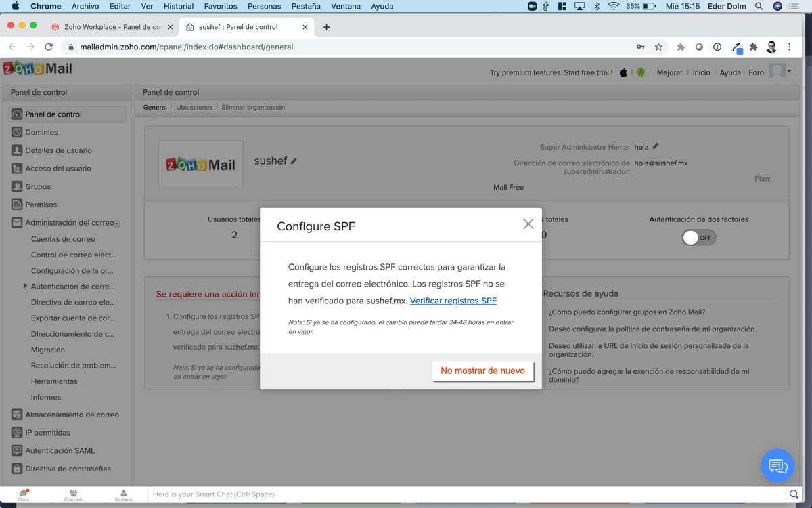
Task: Expand Autenticación de correo triangle
Action: (x=25, y=286)
